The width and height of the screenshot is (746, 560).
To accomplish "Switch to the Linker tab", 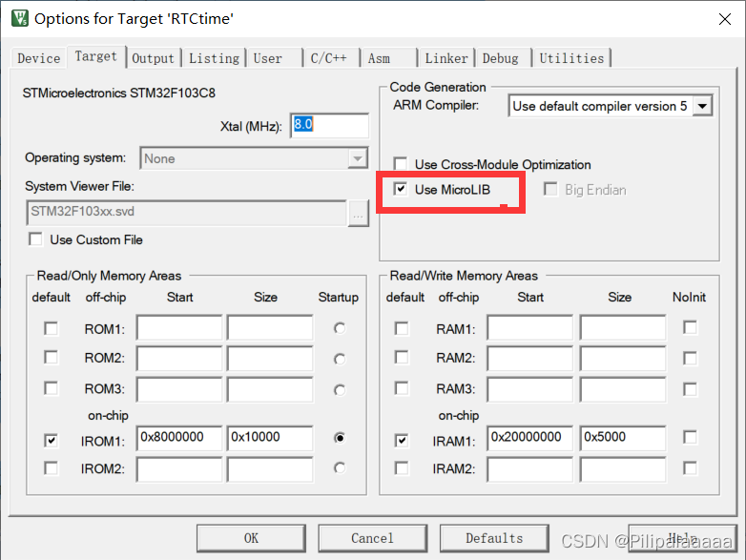I will coord(446,58).
